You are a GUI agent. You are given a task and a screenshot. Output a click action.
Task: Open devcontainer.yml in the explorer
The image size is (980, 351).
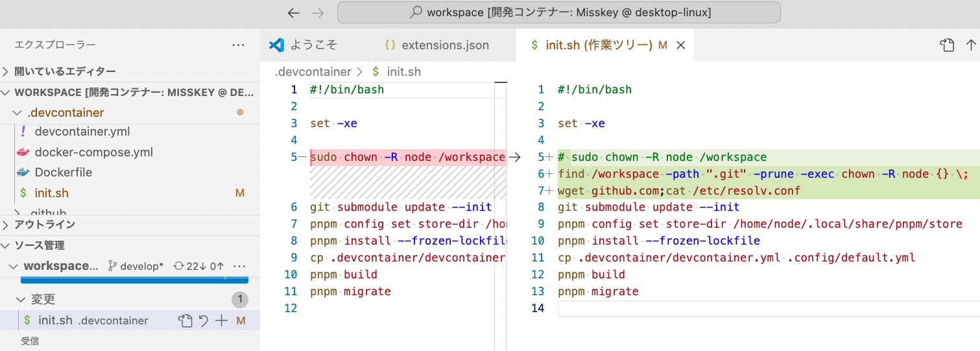coord(82,132)
